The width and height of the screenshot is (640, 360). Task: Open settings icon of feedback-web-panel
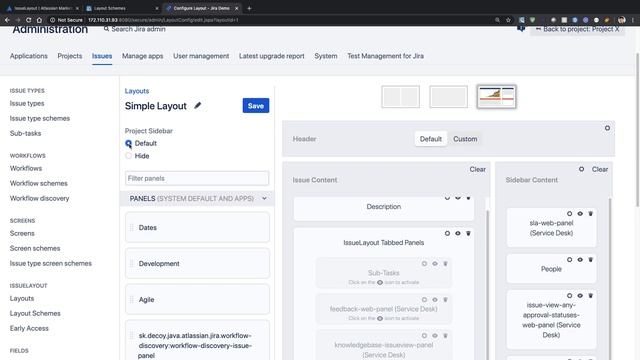[x=424, y=300]
